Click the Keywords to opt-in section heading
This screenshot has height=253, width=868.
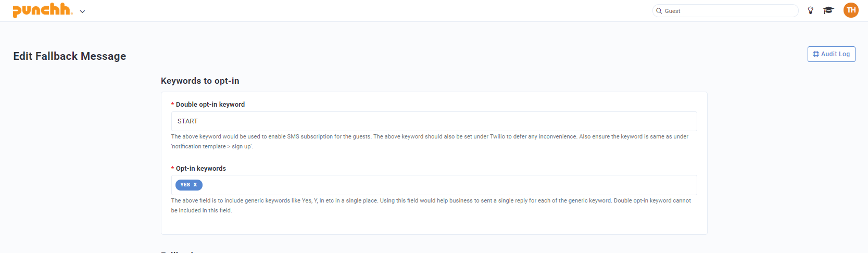point(200,81)
